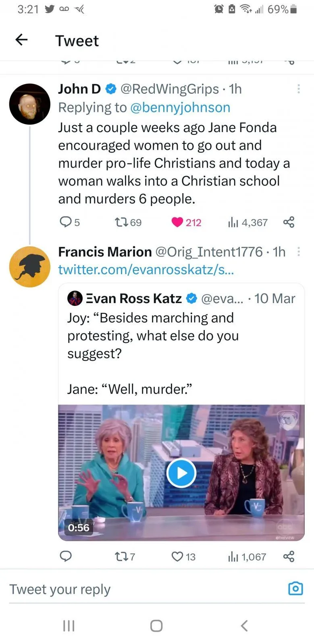
Task: Attach photo using the camera icon
Action: [295, 588]
